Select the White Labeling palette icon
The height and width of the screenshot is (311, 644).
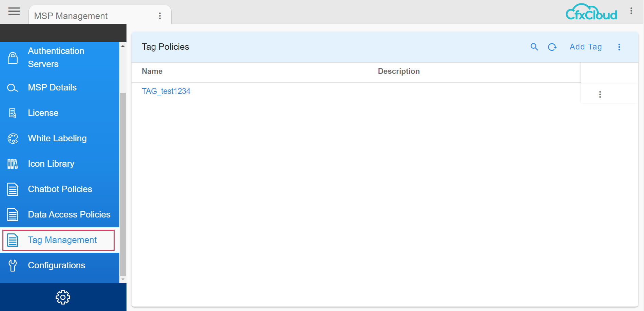coord(13,138)
